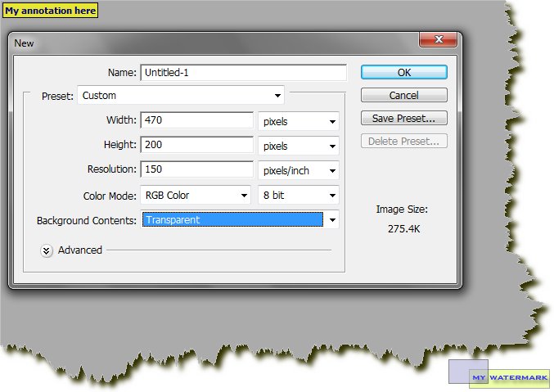Click the Resolution value field
This screenshot has width=554, height=392.
click(196, 169)
